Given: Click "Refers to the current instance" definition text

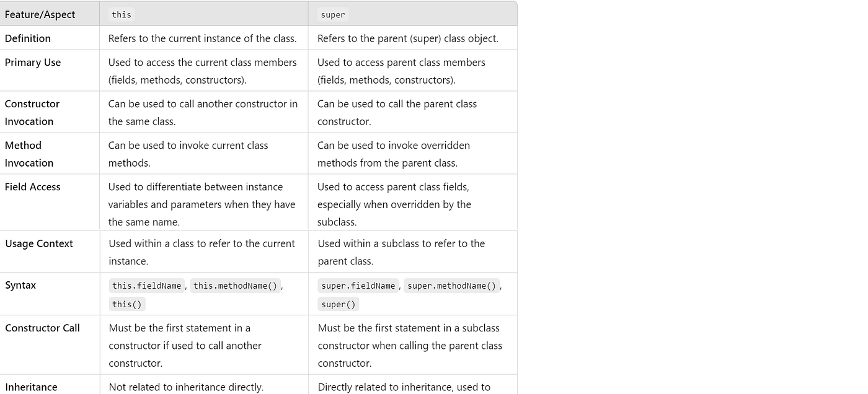Looking at the screenshot, I should point(202,38).
